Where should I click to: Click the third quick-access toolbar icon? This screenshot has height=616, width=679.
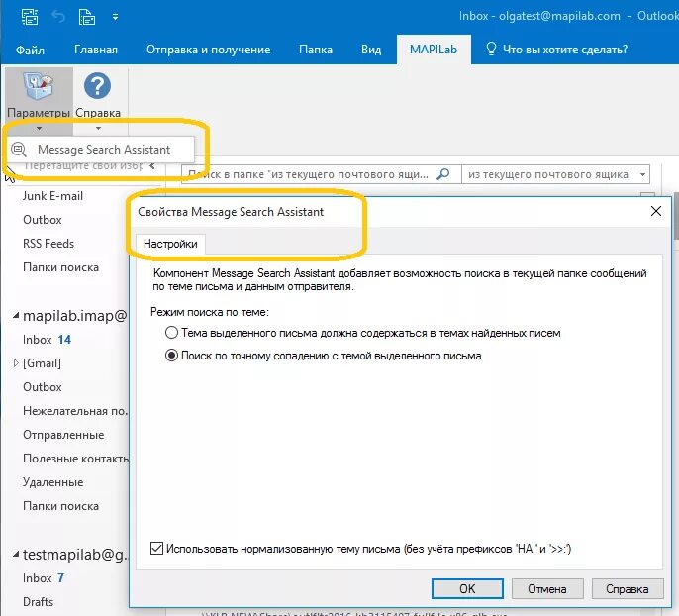point(87,17)
